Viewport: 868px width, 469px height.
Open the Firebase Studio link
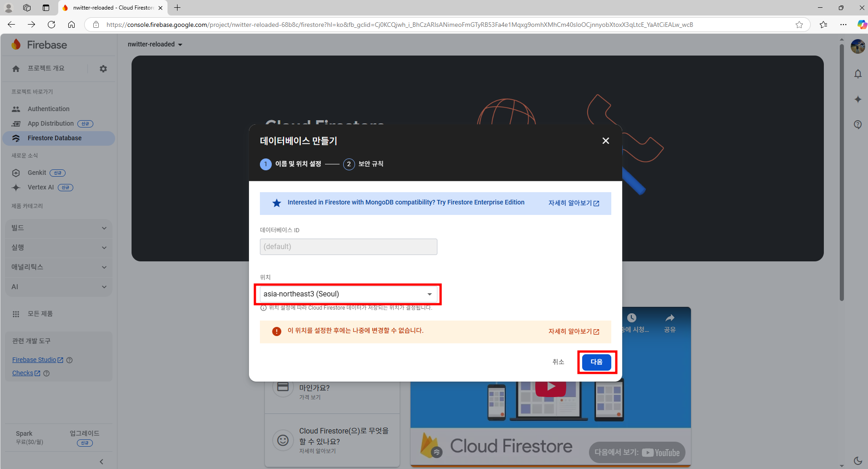[x=38, y=360]
